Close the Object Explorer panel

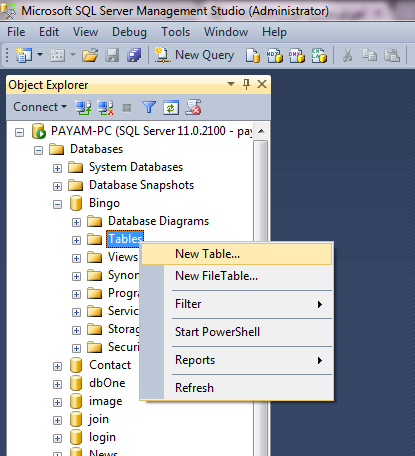(x=262, y=84)
